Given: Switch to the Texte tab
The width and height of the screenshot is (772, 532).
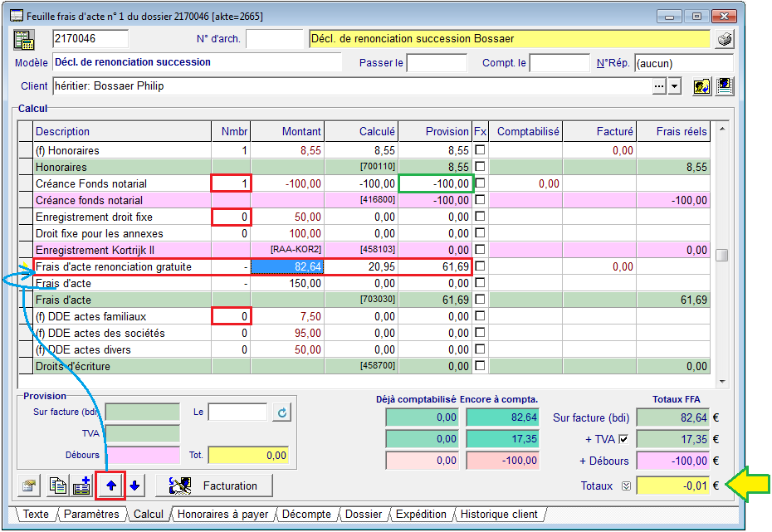Looking at the screenshot, I should pos(36,515).
